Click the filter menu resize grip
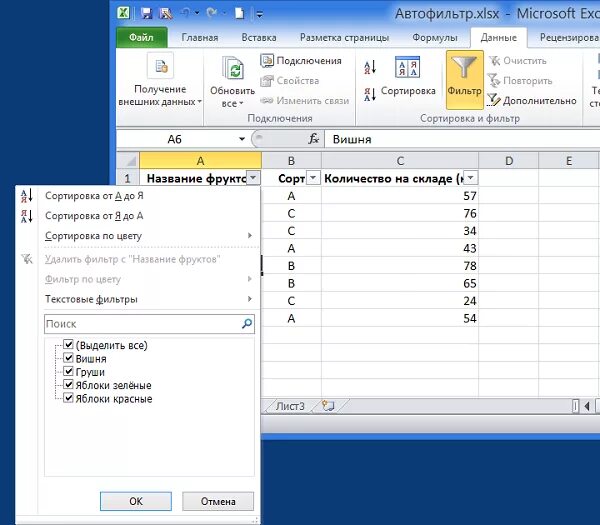 255,520
